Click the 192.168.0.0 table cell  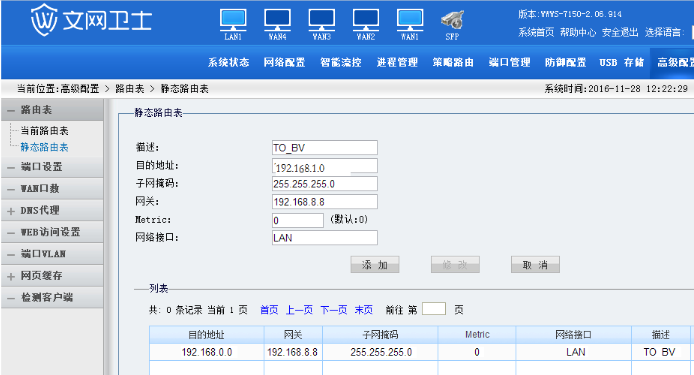click(207, 352)
